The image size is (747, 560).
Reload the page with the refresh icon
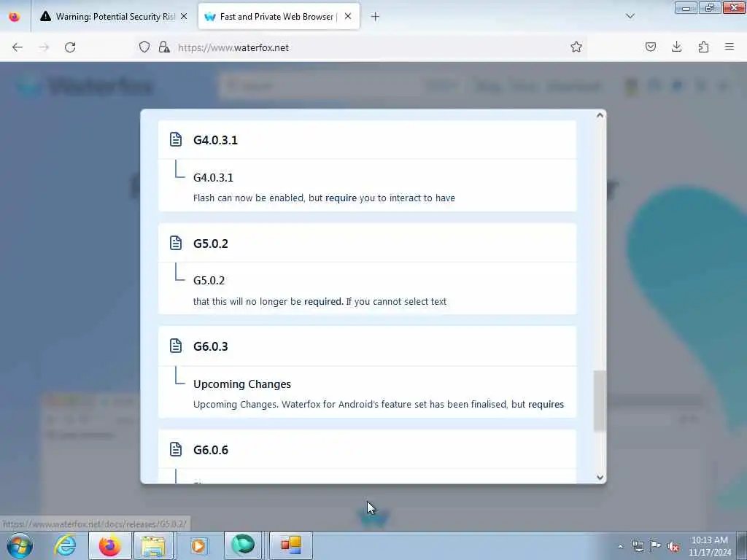pyautogui.click(x=70, y=47)
